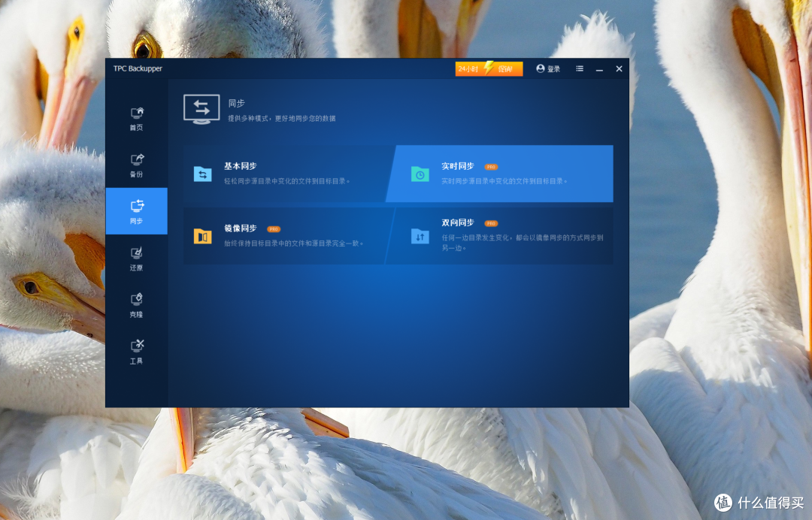Open the 工具 tools icon in sidebar

pyautogui.click(x=137, y=346)
